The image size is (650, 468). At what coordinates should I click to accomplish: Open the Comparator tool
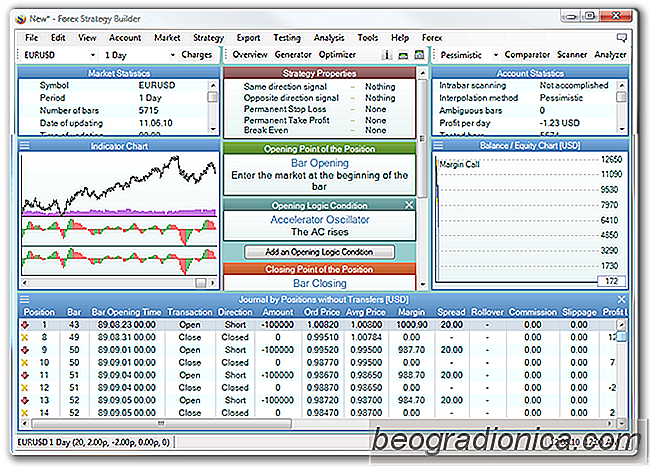pyautogui.click(x=527, y=55)
